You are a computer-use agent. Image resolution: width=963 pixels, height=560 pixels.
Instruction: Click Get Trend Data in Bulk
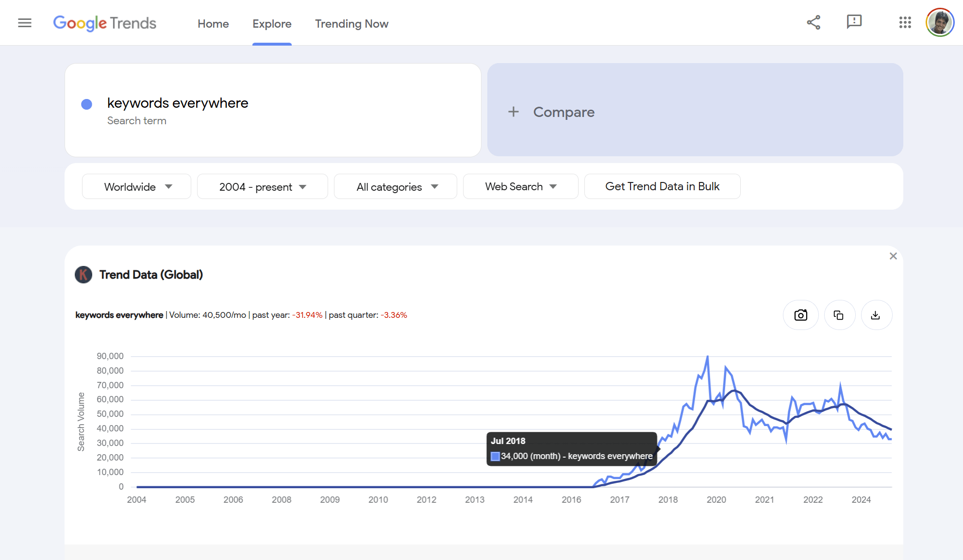[663, 187]
